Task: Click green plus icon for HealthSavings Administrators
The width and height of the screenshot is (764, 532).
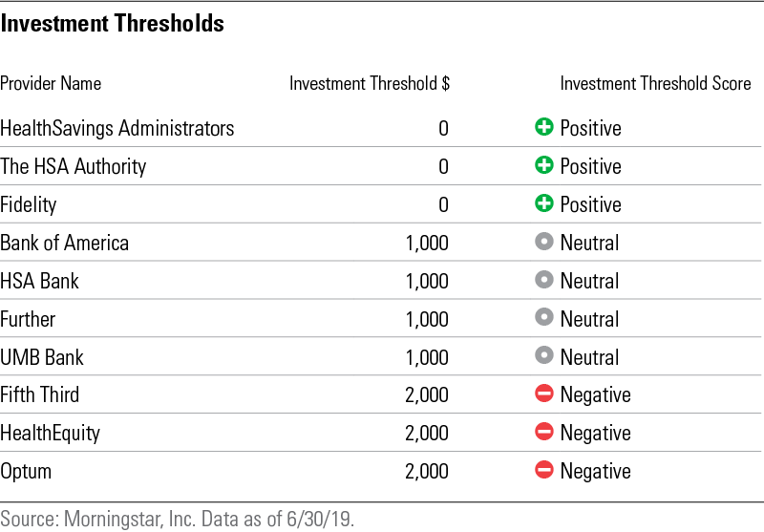Action: coord(544,128)
